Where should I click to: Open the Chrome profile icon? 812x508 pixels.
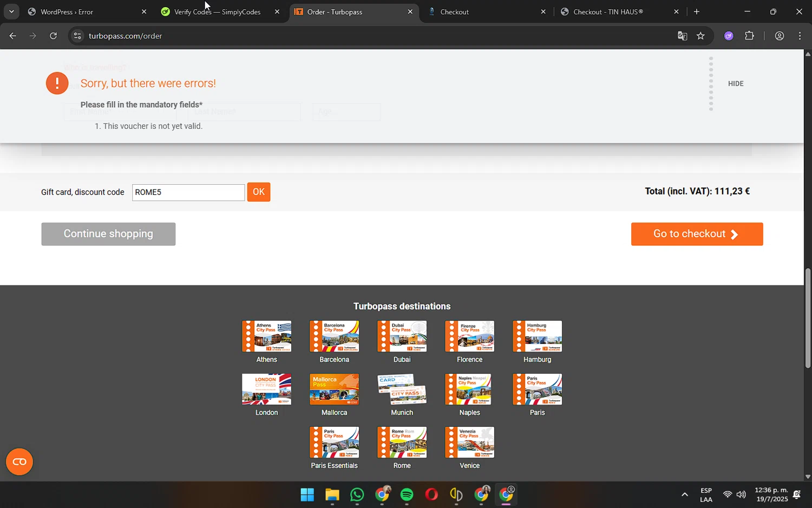coord(780,36)
